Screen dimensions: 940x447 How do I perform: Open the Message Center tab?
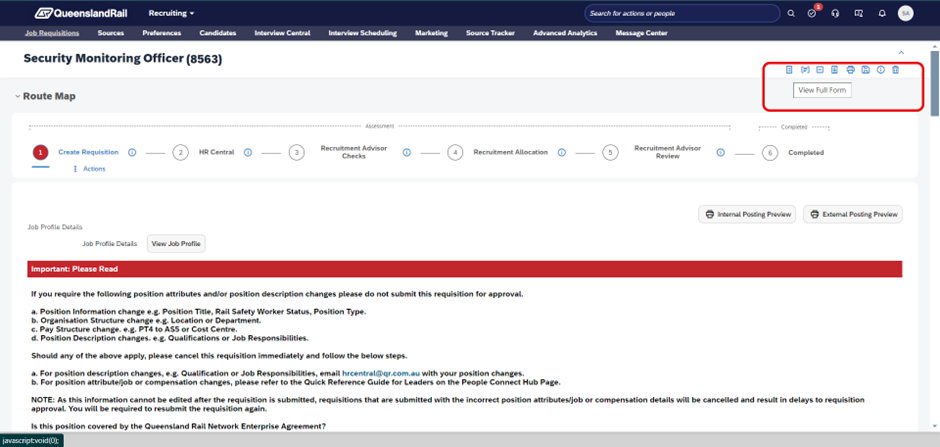coord(641,33)
